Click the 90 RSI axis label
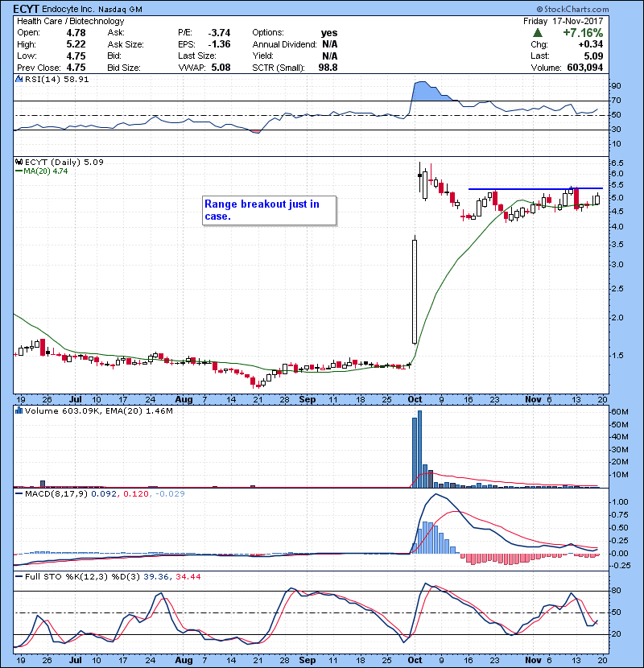Viewport: 644px width, 668px height. pos(616,86)
